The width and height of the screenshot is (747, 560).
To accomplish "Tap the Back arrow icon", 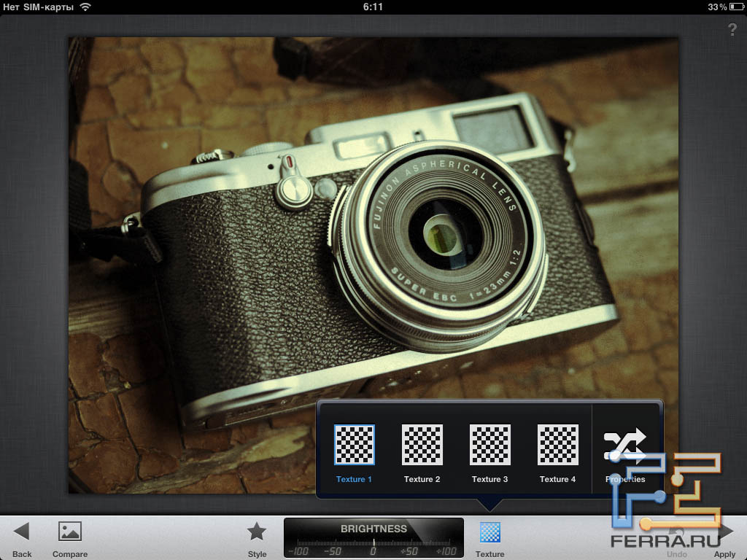I will click(x=22, y=532).
